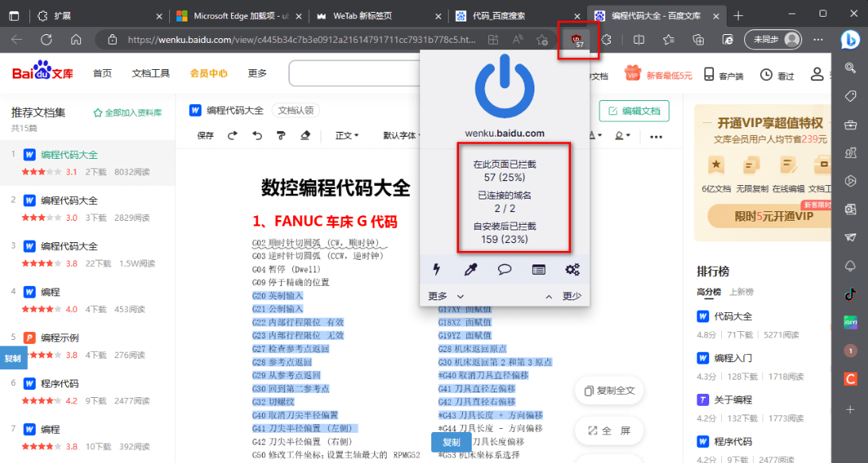This screenshot has width=868, height=463.
Task: Open the sidebar tools briefcase icon
Action: point(851,125)
